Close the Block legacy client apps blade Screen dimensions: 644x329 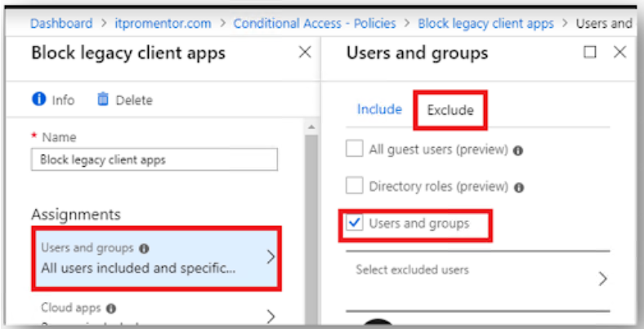pyautogui.click(x=304, y=53)
